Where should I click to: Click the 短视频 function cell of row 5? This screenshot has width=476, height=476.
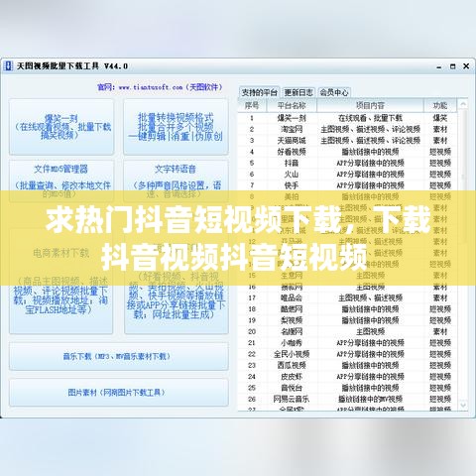pos(440,163)
